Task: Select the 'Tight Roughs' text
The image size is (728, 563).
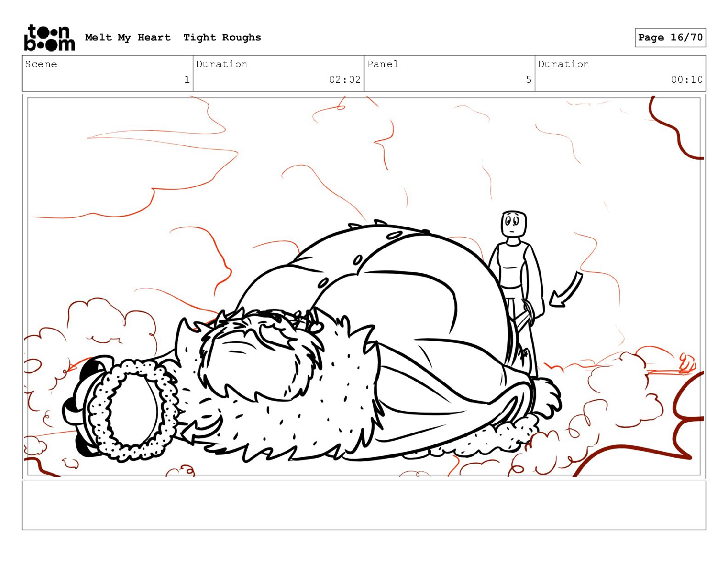Action: click(222, 37)
